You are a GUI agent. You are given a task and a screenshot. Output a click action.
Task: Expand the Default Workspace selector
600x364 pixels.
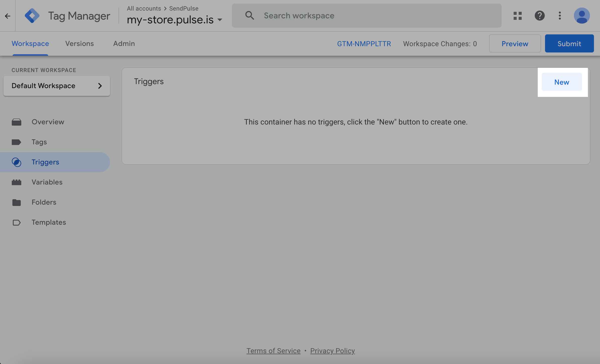click(x=57, y=86)
